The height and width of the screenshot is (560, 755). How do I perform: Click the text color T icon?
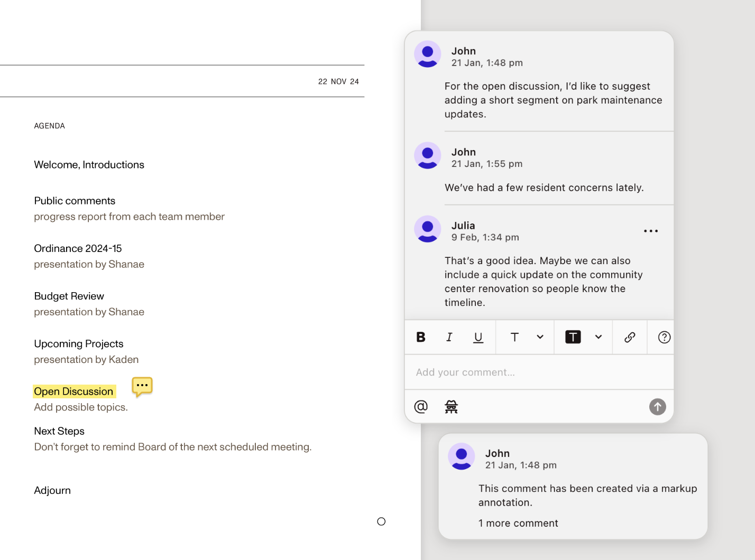[x=514, y=337]
